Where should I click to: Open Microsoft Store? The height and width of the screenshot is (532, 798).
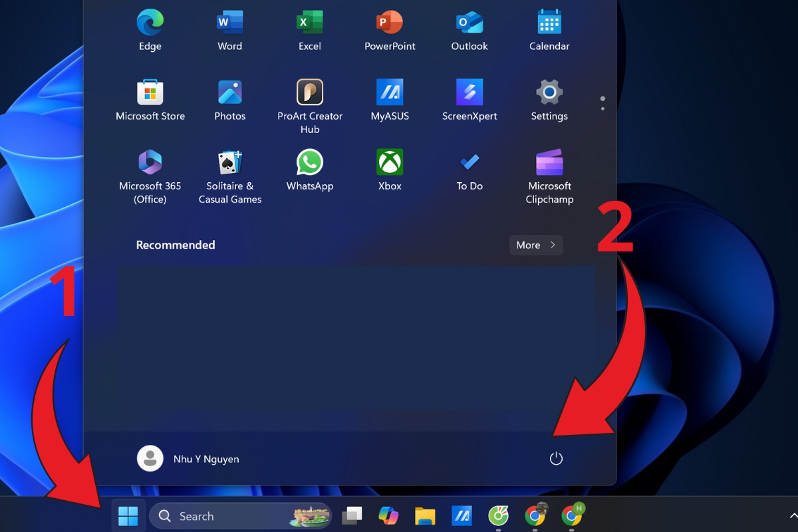pyautogui.click(x=150, y=100)
